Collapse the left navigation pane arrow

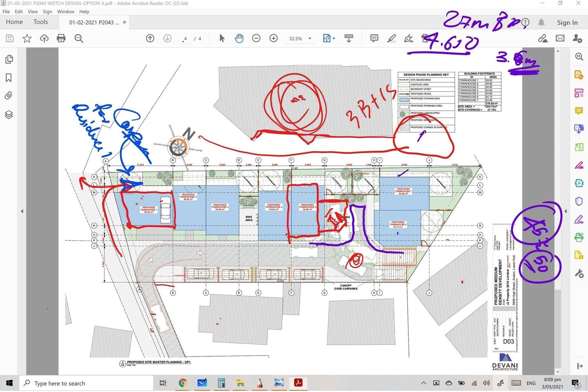click(x=22, y=211)
